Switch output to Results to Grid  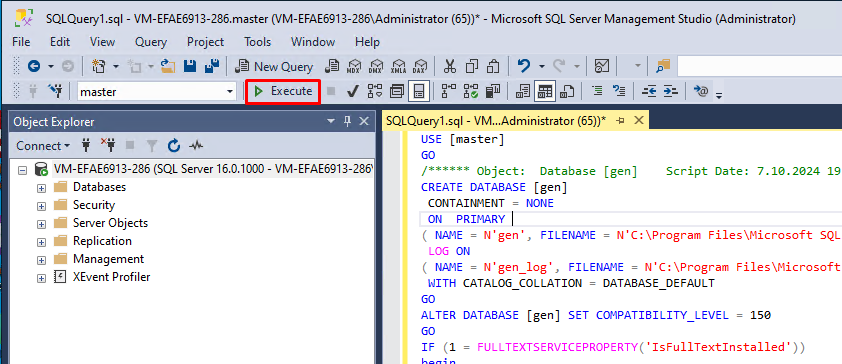pos(545,92)
